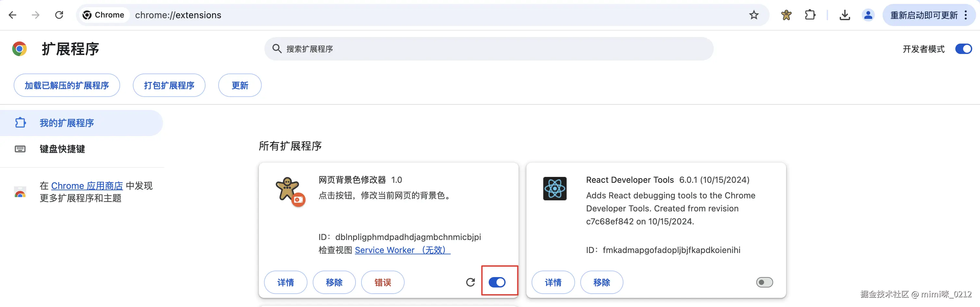980x307 pixels.
Task: Open the gingerbread man extension in toolbar
Action: coord(786,15)
